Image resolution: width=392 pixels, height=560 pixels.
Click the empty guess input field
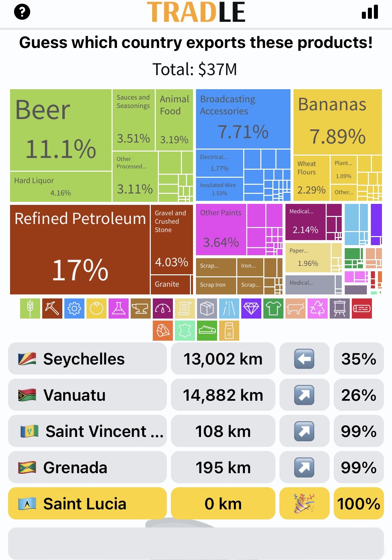click(196, 543)
